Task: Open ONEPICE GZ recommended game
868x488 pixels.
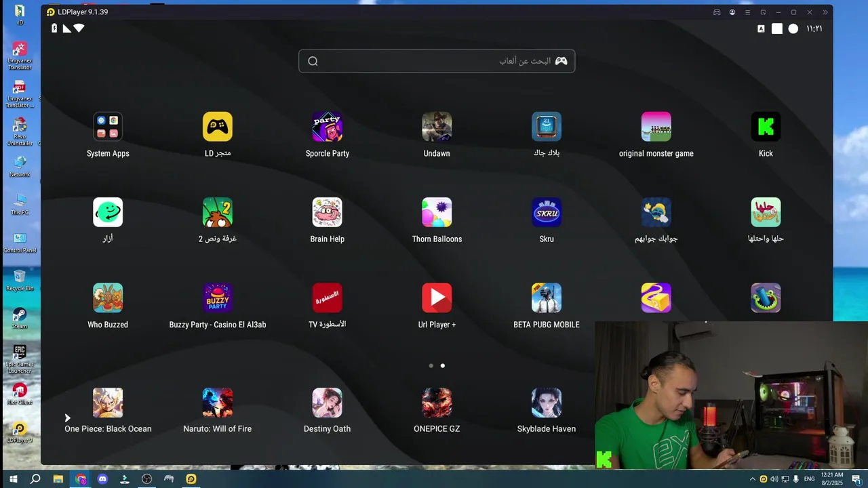Action: 437,403
